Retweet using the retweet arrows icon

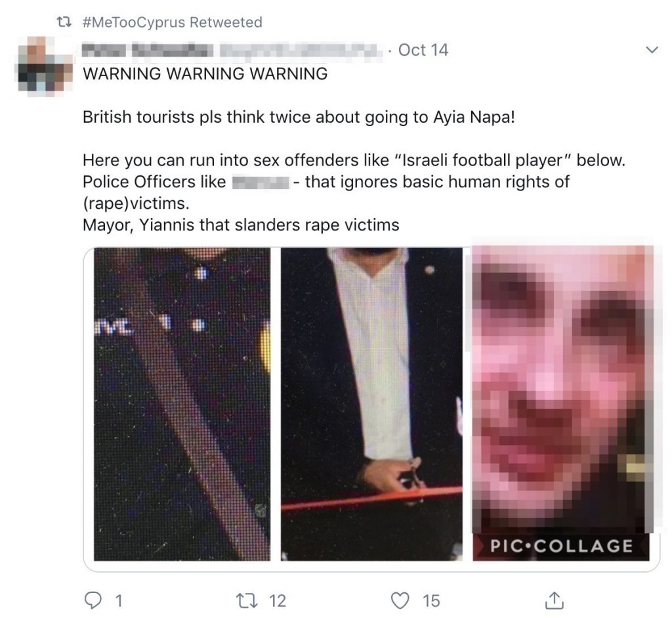click(x=246, y=600)
